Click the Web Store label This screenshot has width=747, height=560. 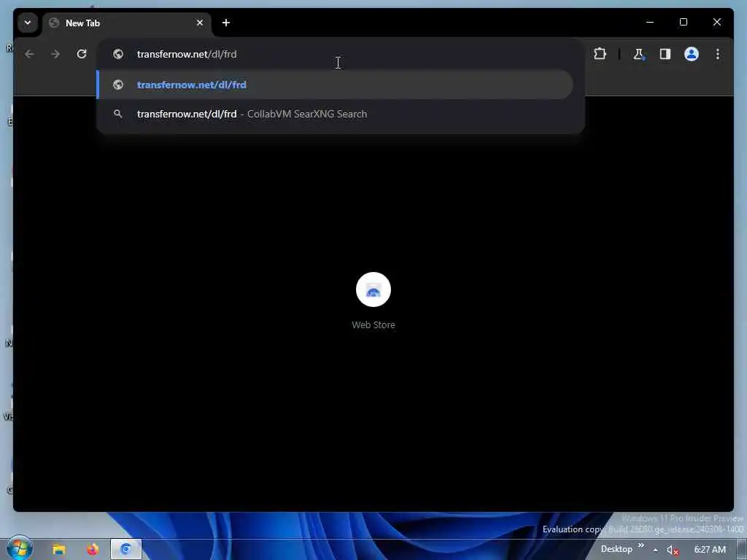pos(373,324)
